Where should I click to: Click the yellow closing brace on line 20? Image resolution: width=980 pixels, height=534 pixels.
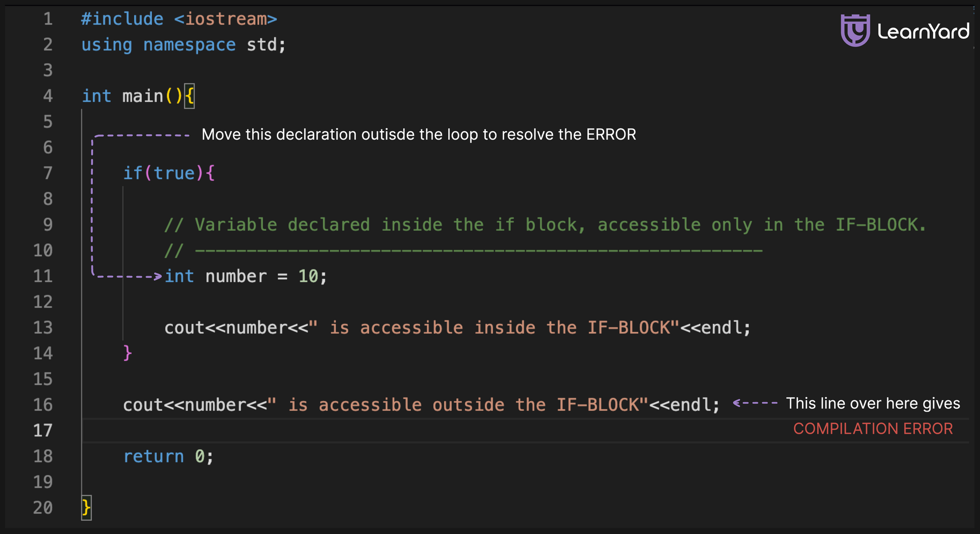(x=86, y=507)
